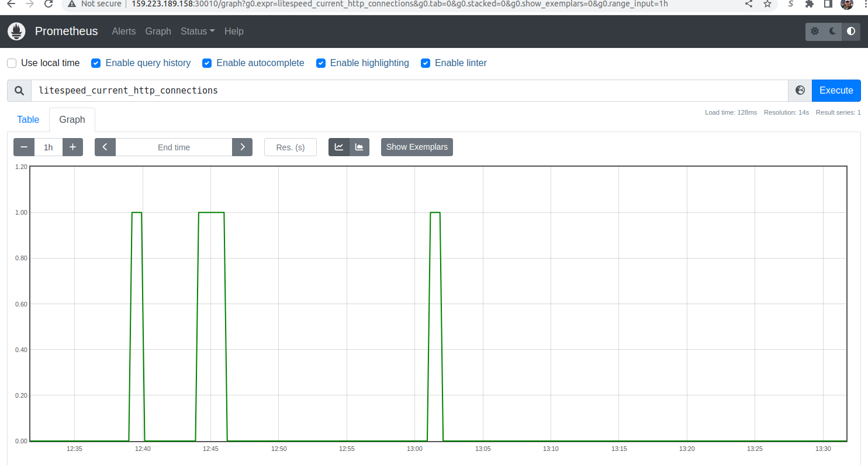Switch to the dark theme moon icon

(832, 32)
